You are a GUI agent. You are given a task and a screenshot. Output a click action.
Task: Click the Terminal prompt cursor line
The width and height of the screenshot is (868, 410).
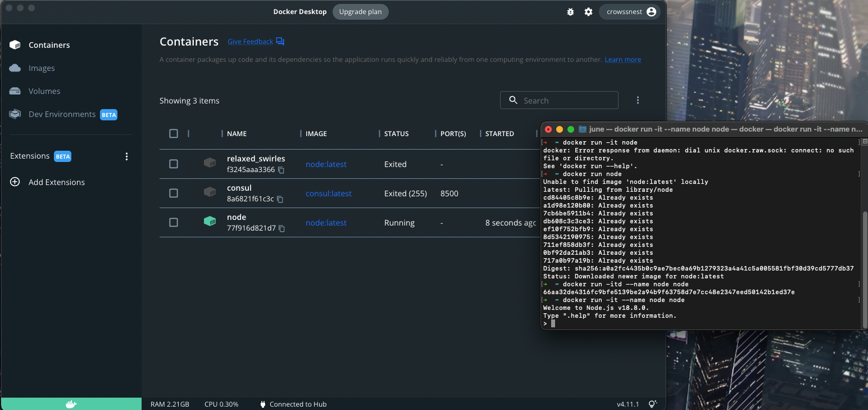701,323
